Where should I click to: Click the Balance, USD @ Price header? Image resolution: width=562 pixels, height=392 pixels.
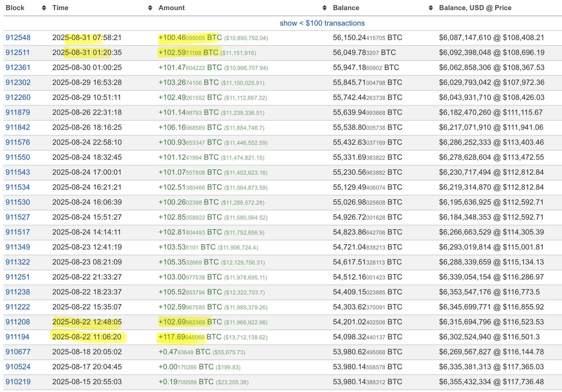475,8
